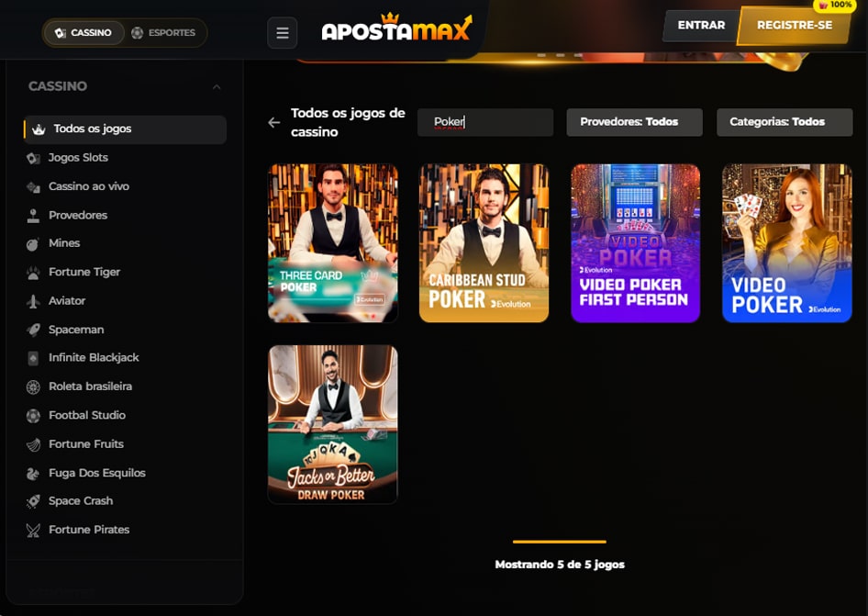The width and height of the screenshot is (868, 616).
Task: Click the Infinite Blackjack card icon
Action: [33, 358]
